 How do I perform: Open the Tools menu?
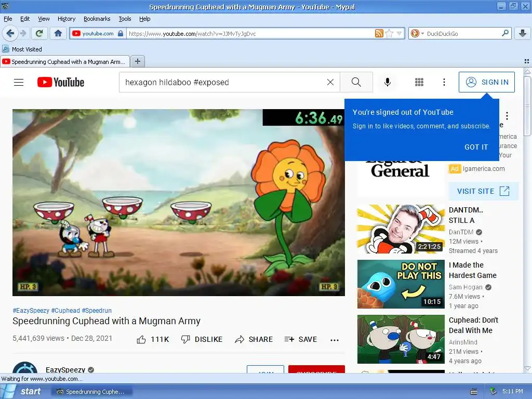[x=125, y=19]
